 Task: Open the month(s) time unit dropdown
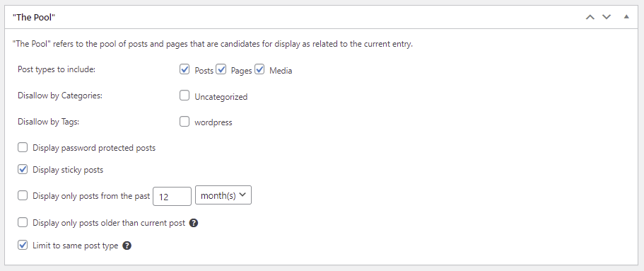(223, 195)
